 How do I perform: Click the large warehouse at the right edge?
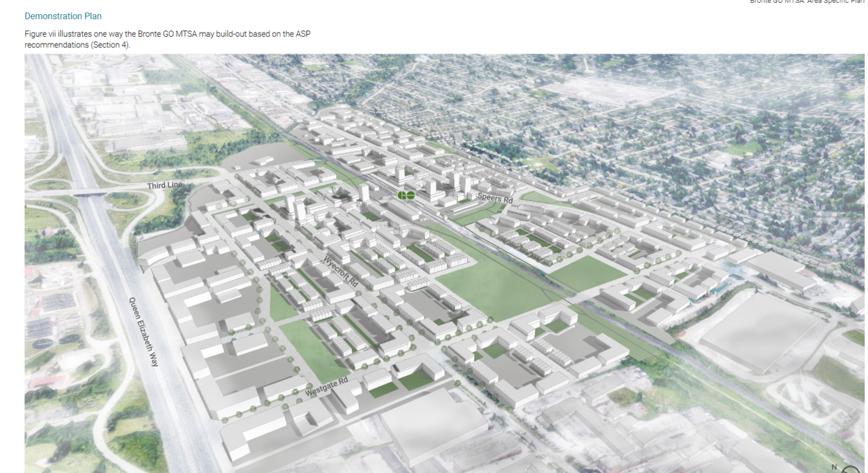759,333
